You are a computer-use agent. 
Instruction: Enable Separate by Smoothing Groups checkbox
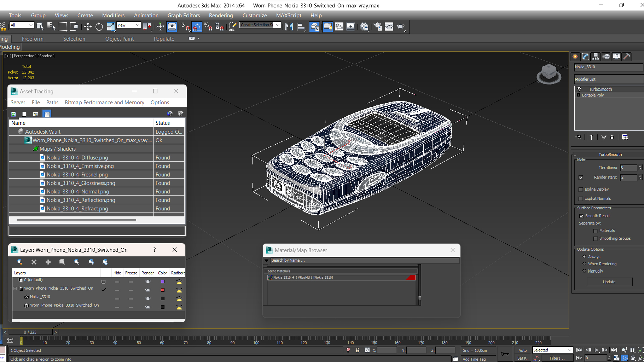(x=596, y=239)
